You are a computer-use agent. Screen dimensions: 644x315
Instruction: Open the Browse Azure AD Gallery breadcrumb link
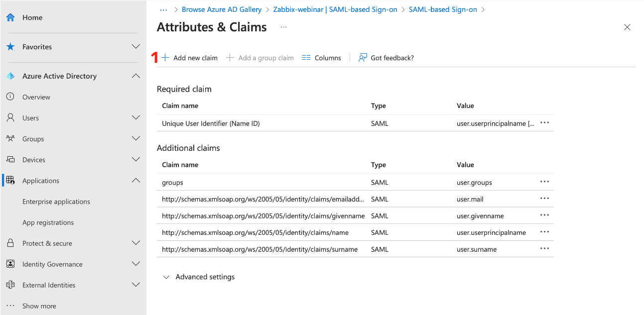(x=221, y=9)
